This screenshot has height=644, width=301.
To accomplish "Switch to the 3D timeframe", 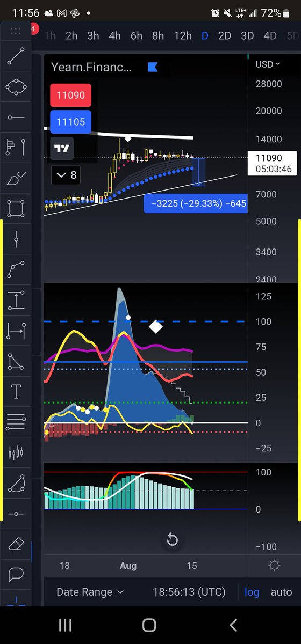I will (247, 36).
